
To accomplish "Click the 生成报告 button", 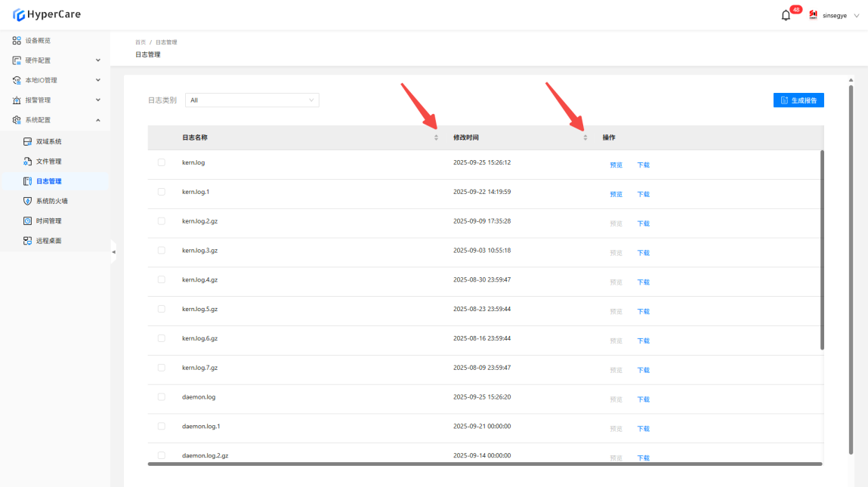I will point(798,100).
